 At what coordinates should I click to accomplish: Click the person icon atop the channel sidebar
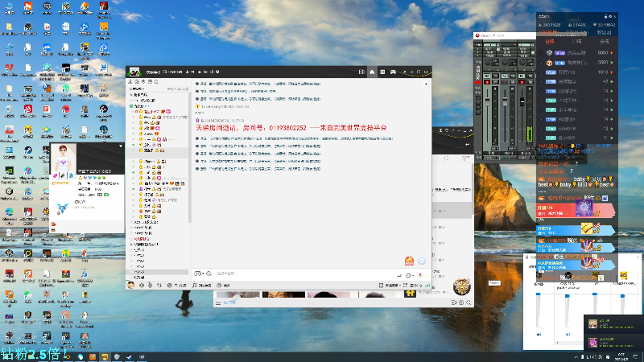(x=131, y=82)
